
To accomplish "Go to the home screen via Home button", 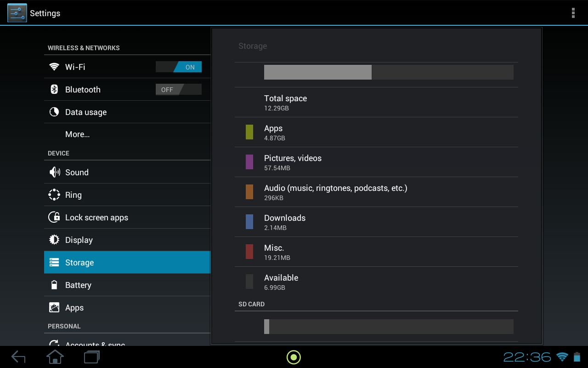I will 55,357.
